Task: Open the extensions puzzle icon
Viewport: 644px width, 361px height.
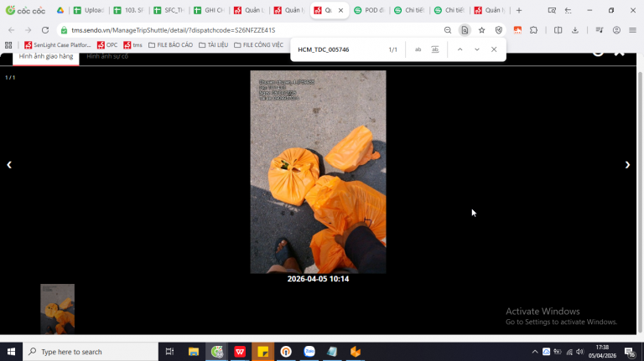Action: pos(533,30)
